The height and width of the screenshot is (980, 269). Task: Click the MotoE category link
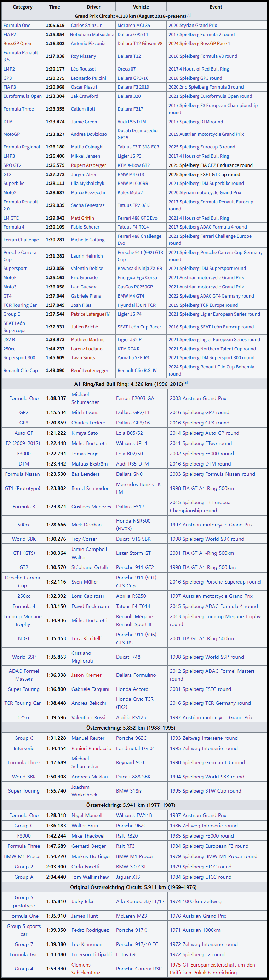10,278
